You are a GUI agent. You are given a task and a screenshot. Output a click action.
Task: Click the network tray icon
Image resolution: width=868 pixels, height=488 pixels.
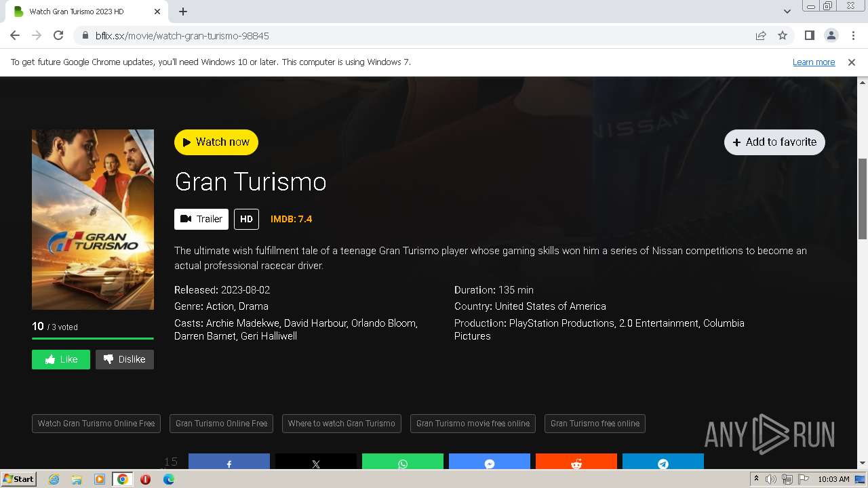coord(787,479)
